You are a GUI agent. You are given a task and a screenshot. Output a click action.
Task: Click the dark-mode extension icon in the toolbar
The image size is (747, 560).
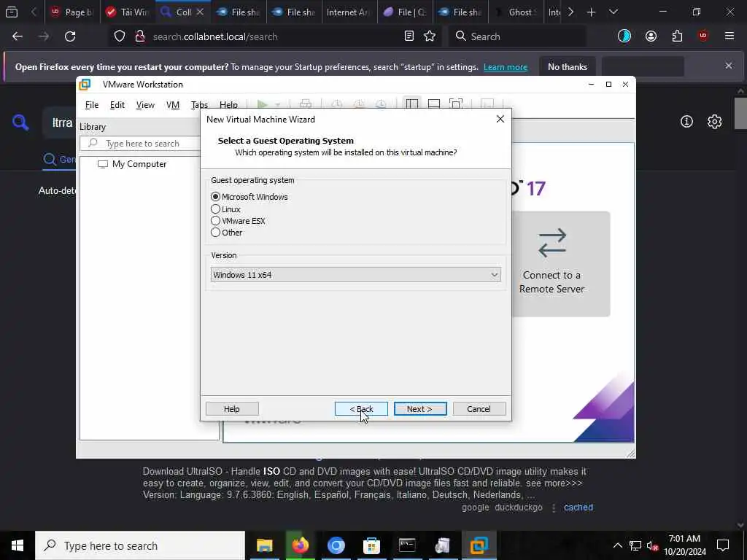tap(624, 36)
